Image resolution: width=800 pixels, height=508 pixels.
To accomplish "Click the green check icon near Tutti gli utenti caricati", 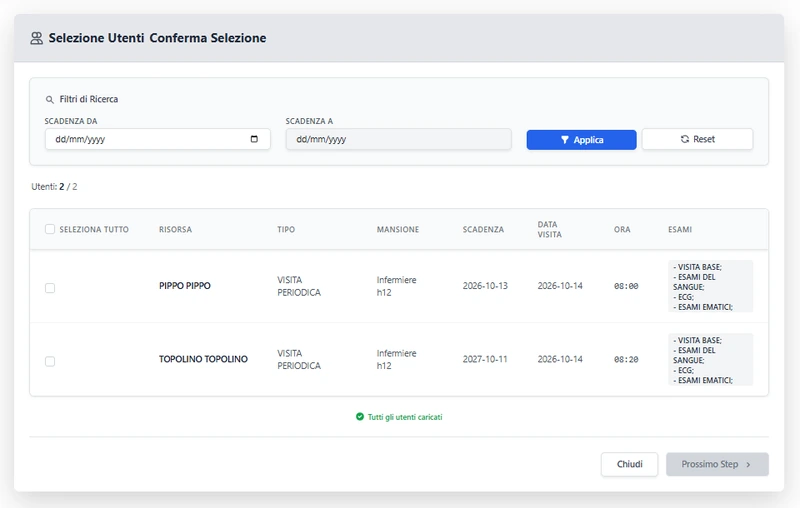I will pos(360,417).
